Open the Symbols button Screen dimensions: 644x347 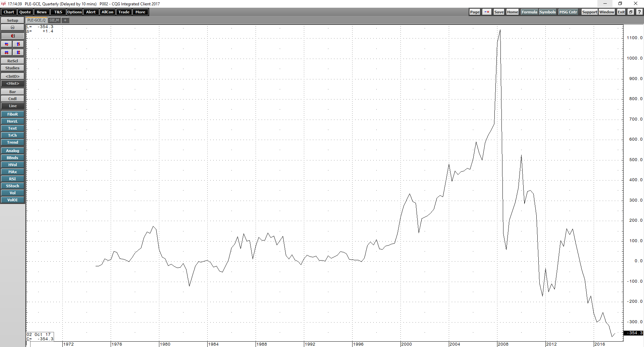[x=547, y=12]
